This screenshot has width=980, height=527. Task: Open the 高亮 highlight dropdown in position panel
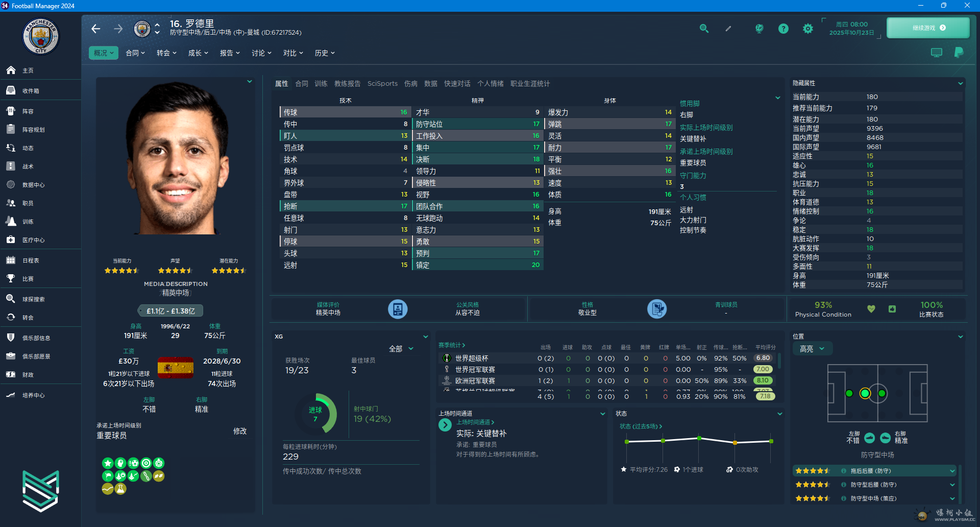(812, 349)
